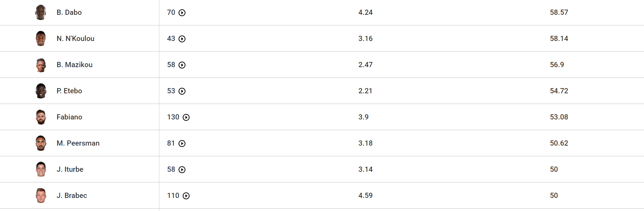Select M. Peersman player name
Screen dimensions: 644x211
(x=78, y=143)
